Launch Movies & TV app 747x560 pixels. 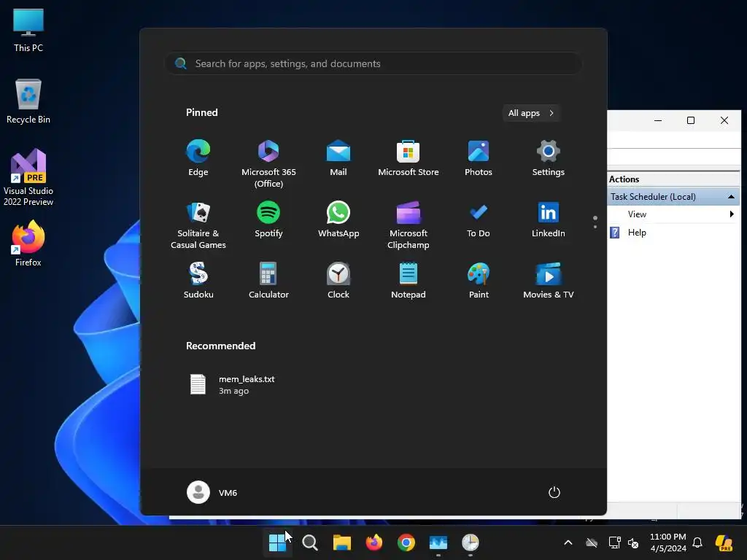click(x=549, y=281)
